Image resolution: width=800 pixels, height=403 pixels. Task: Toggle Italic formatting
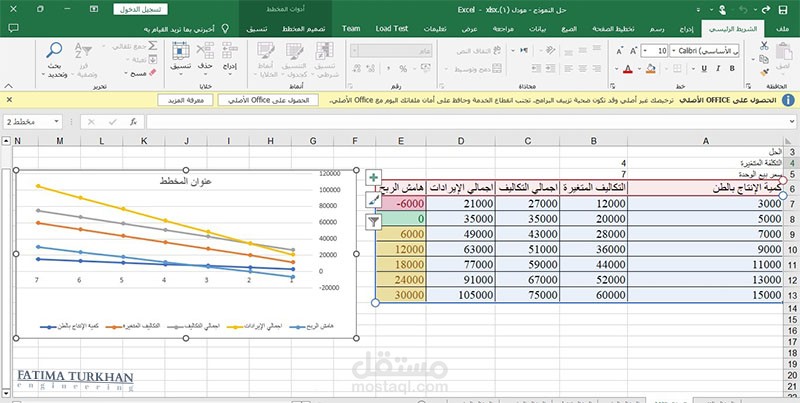tap(718, 68)
